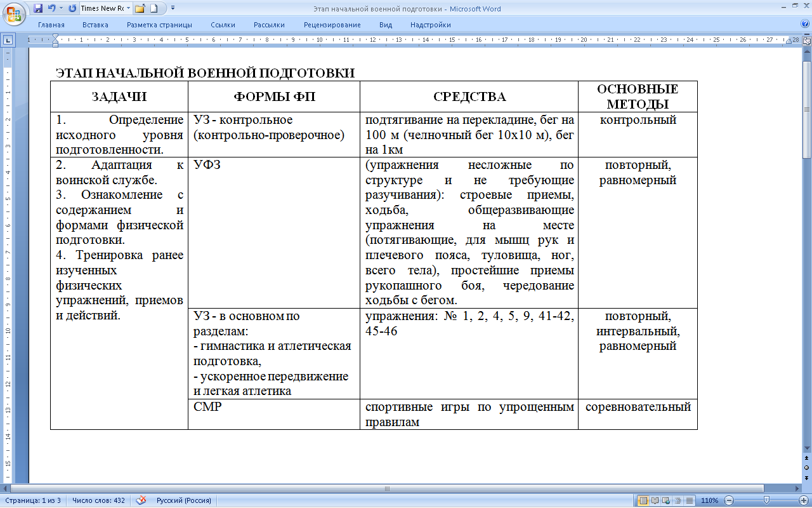Click '- гимнастика и атлетическая подготовка' line

tap(272, 354)
